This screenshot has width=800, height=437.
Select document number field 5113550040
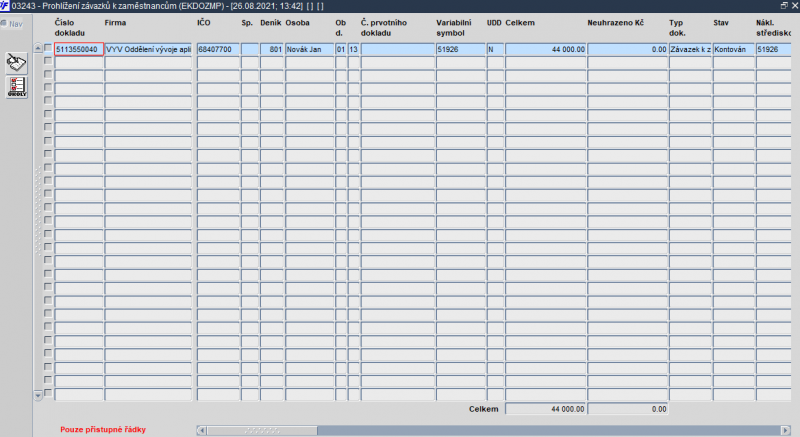[x=79, y=49]
